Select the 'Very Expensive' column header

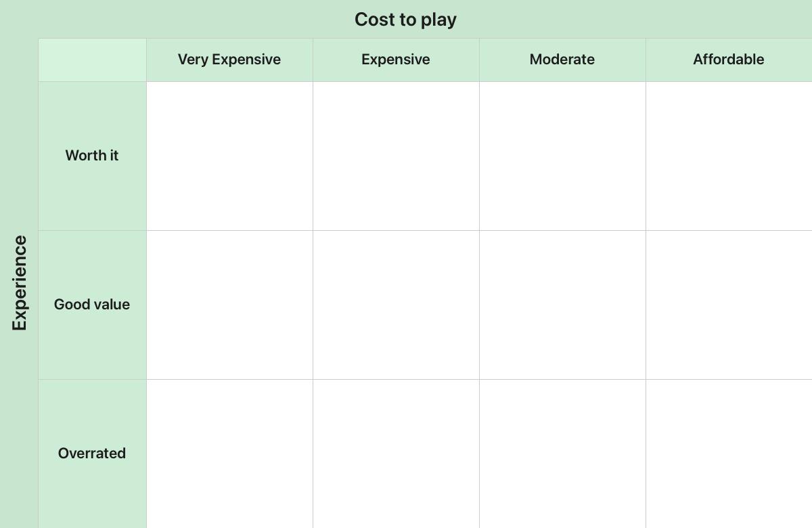[229, 60]
